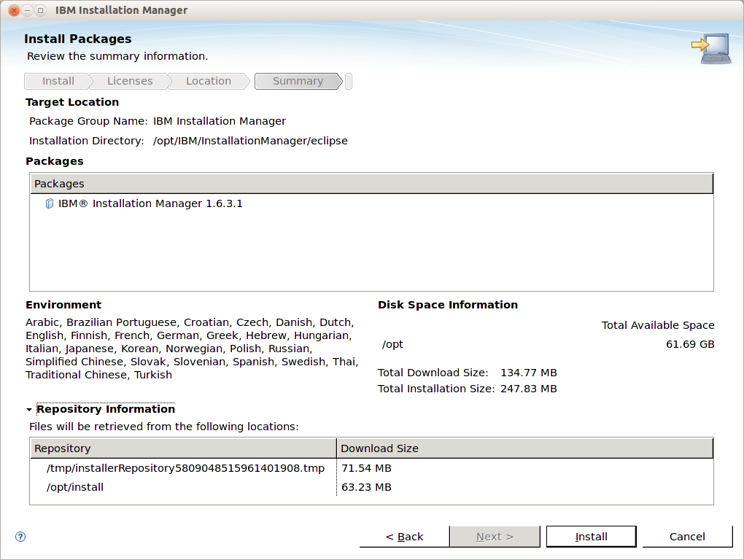Close the IBM Installation Manager window
This screenshot has height=560, width=744.
[13, 10]
